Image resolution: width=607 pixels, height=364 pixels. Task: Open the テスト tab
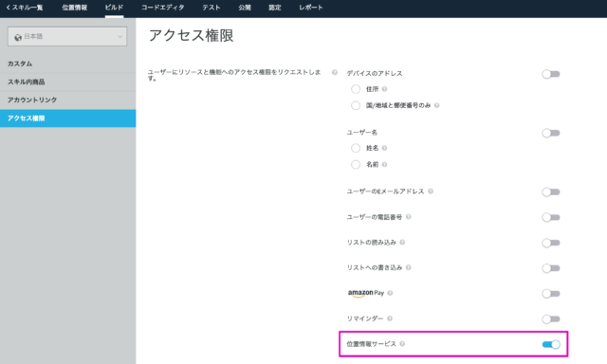click(212, 8)
